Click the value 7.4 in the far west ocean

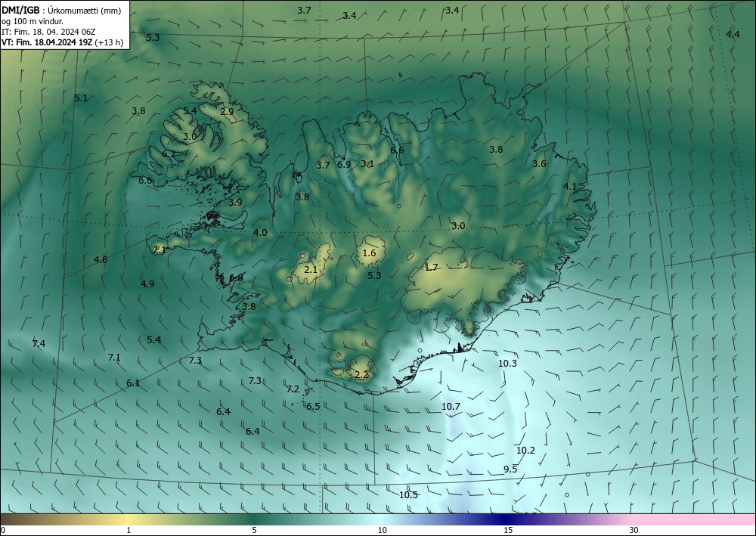pos(39,344)
